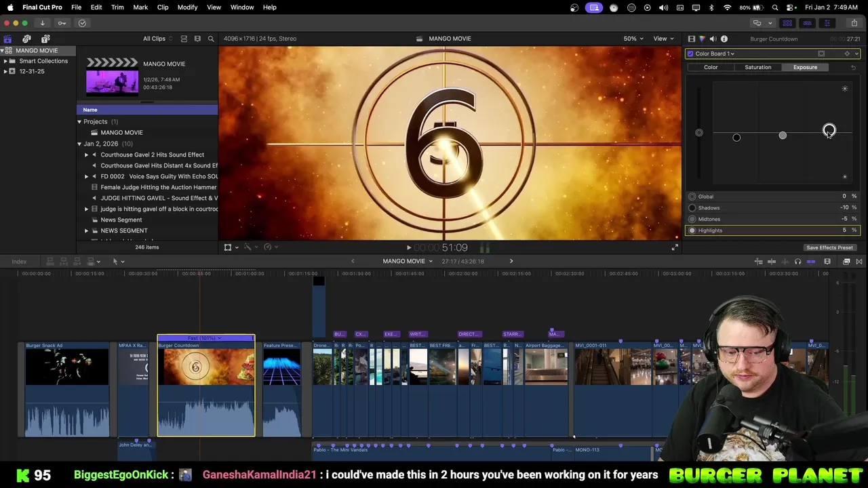The image size is (868, 488).
Task: Expand Smart Collections folder
Action: pyautogui.click(x=5, y=61)
